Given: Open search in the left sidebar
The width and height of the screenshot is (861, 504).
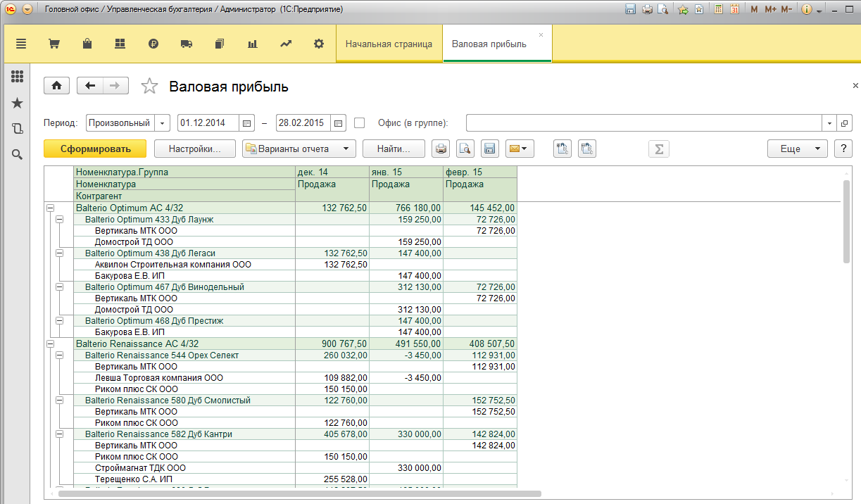Looking at the screenshot, I should point(18,154).
